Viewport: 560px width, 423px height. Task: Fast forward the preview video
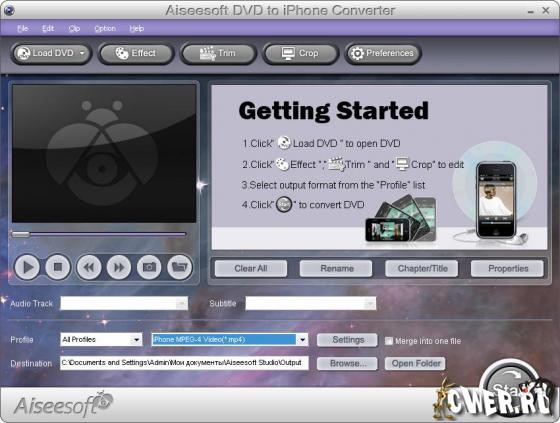[x=119, y=267]
